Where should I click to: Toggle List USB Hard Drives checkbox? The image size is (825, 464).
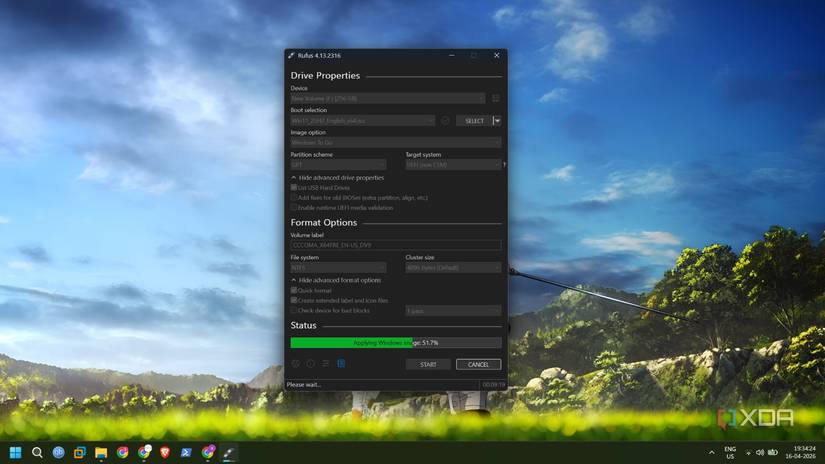(294, 187)
